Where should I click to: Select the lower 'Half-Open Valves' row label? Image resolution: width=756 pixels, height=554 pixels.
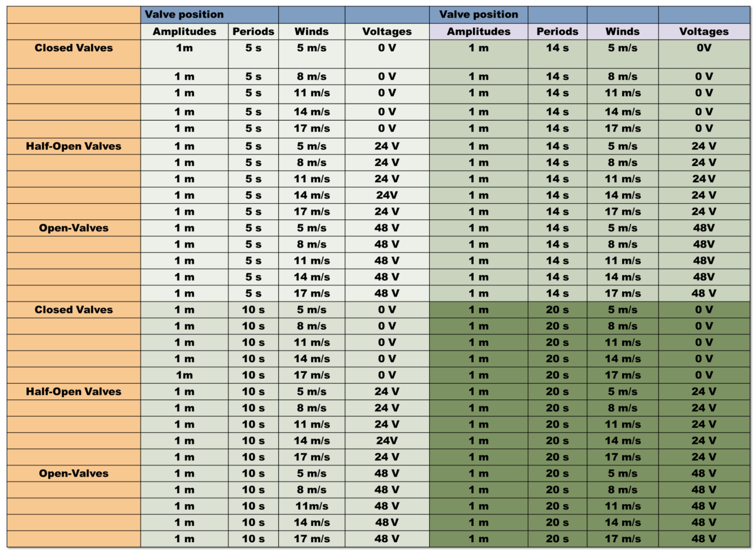point(73,392)
